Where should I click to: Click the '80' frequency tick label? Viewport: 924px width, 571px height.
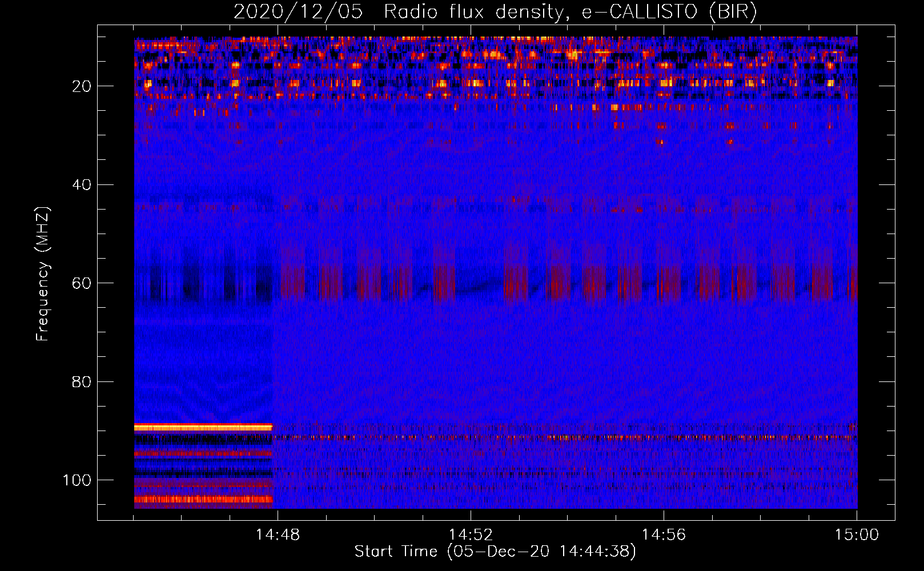tap(82, 381)
